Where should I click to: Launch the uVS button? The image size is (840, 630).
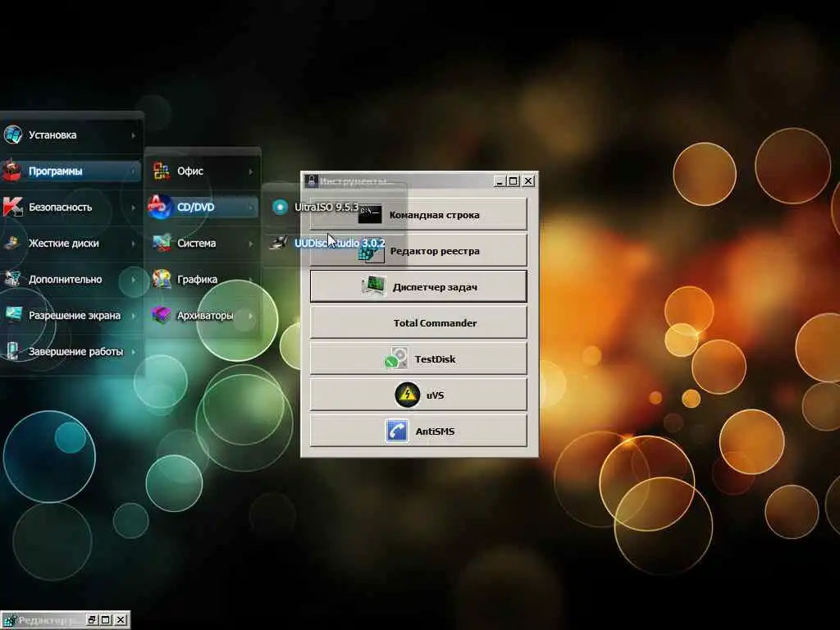point(418,395)
